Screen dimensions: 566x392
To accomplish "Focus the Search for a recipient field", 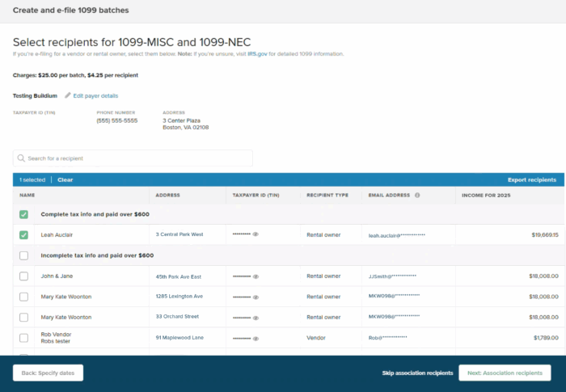I will pyautogui.click(x=137, y=158).
